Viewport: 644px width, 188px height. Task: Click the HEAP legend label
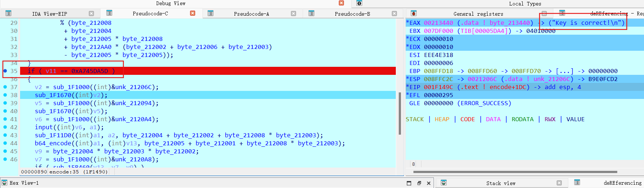click(442, 119)
